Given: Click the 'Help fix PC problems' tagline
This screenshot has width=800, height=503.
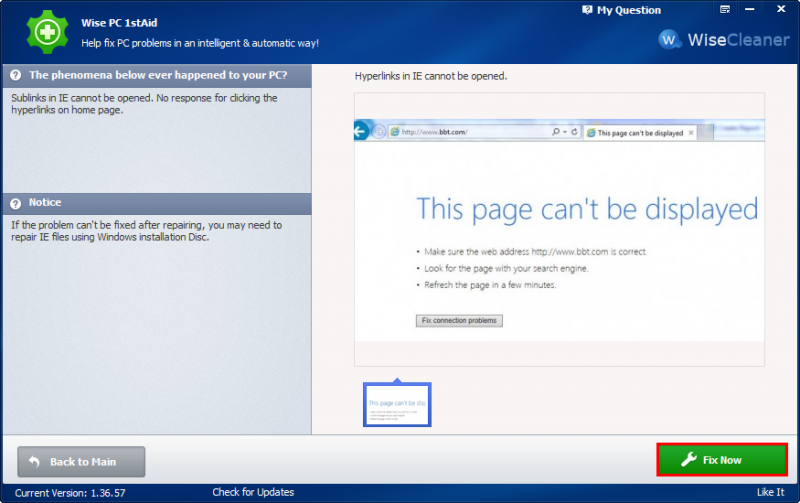Looking at the screenshot, I should (x=200, y=43).
